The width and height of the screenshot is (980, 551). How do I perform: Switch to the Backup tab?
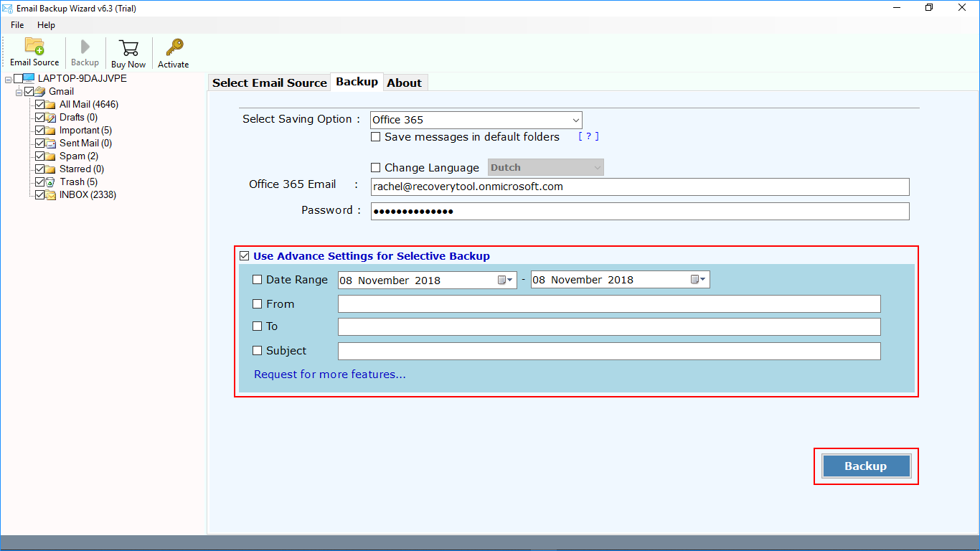tap(357, 82)
